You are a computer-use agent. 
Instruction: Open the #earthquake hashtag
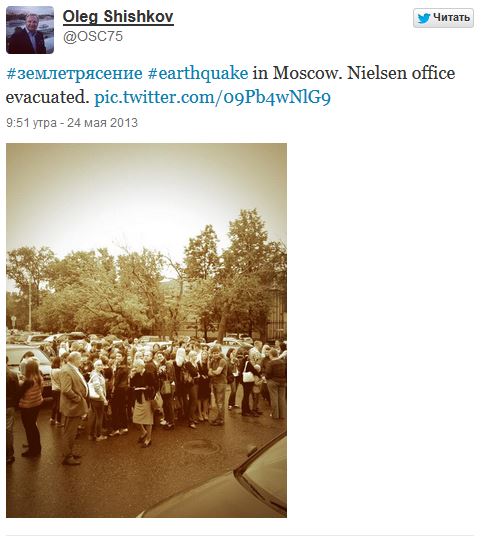198,73
